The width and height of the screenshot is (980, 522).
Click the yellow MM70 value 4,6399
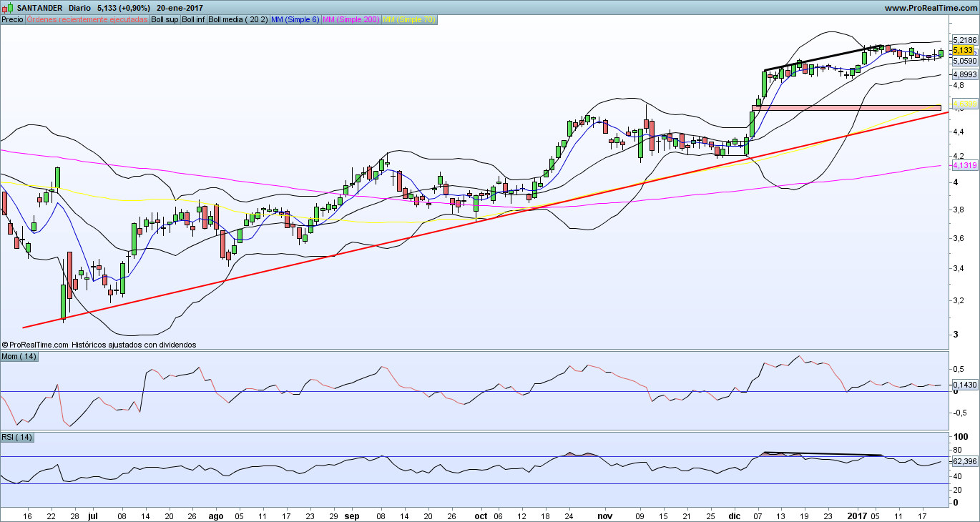(964, 104)
